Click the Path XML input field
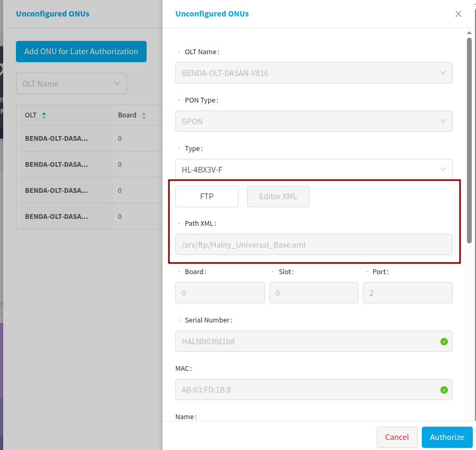476x450 pixels. [x=313, y=245]
